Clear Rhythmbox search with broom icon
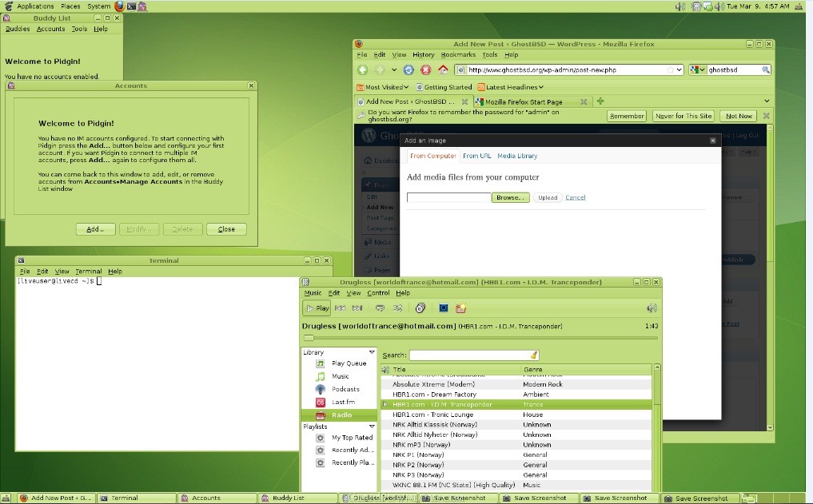This screenshot has height=504, width=813. 533,355
